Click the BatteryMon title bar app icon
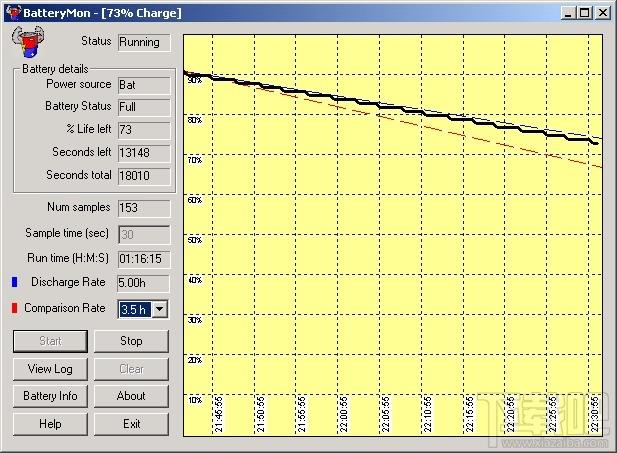The height and width of the screenshot is (453, 617). [13, 13]
